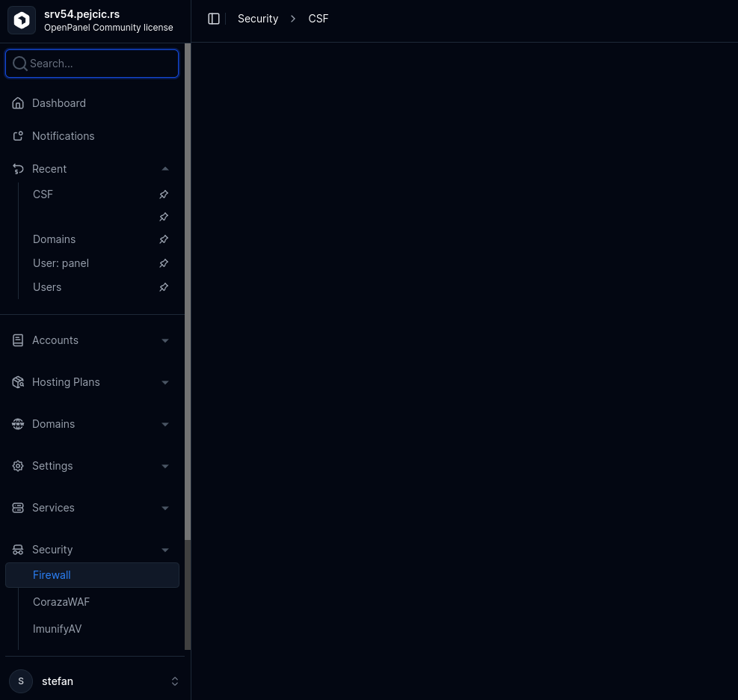The height and width of the screenshot is (700, 738).
Task: Toggle the sidebar panel icon
Action: coord(214,19)
